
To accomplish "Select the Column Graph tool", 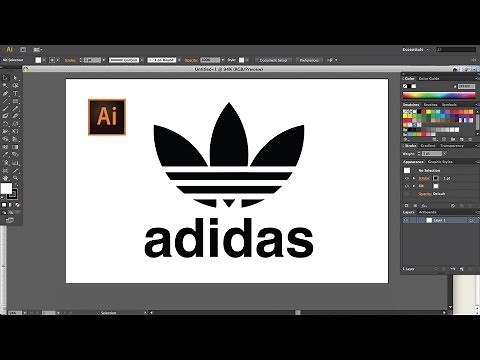I will point(15,163).
